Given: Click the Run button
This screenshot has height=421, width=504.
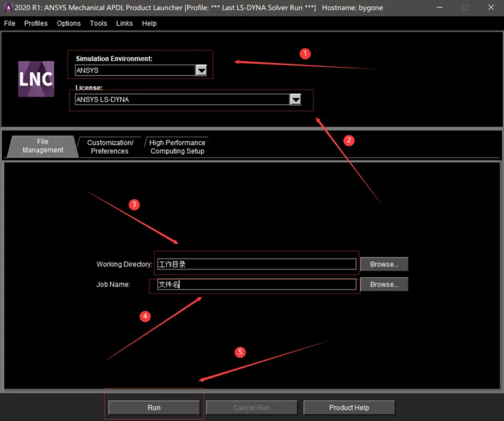Looking at the screenshot, I should [x=154, y=408].
